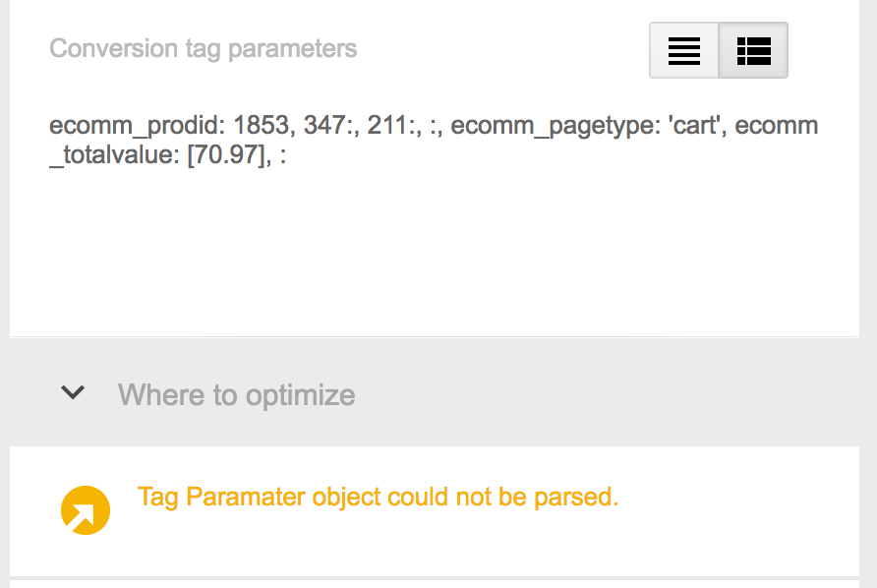This screenshot has height=588, width=877.
Task: Click the ecomm_pagetype parameter name
Action: click(x=555, y=125)
